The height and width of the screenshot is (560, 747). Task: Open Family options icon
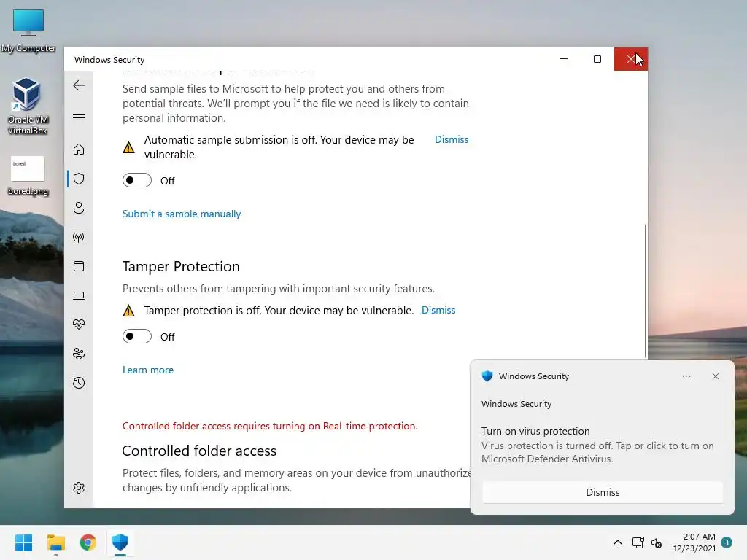click(x=79, y=354)
